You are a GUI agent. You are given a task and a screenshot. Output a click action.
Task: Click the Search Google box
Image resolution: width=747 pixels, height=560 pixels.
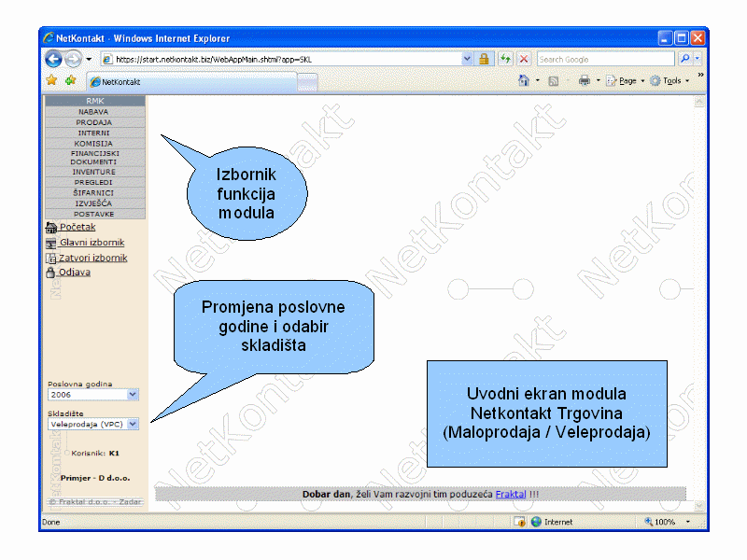tap(605, 59)
